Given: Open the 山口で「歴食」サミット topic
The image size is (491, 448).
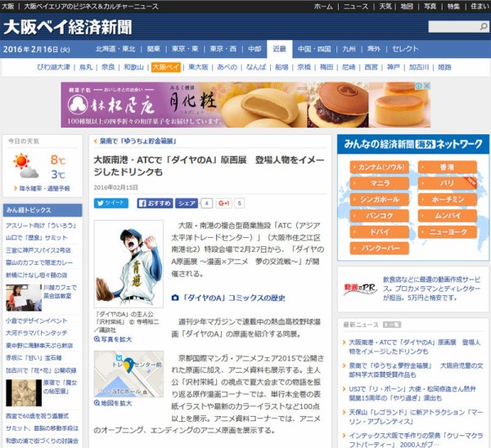Looking at the screenshot, I should tap(37, 238).
